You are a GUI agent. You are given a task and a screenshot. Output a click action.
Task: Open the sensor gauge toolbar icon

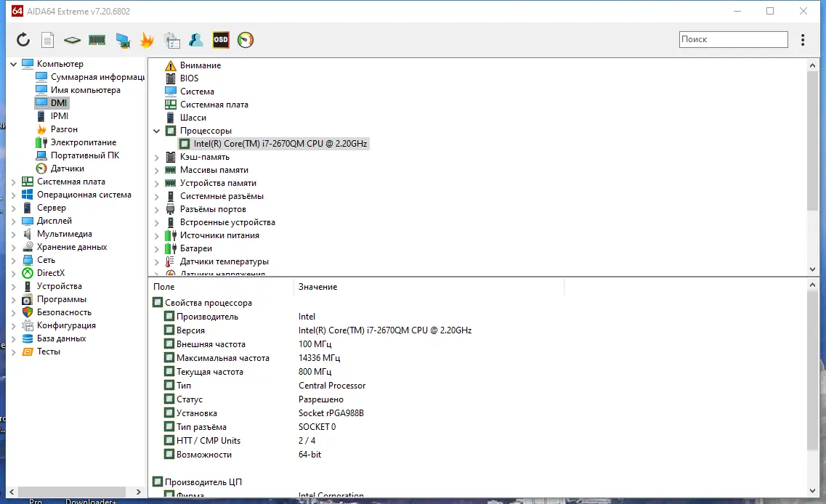pyautogui.click(x=246, y=40)
